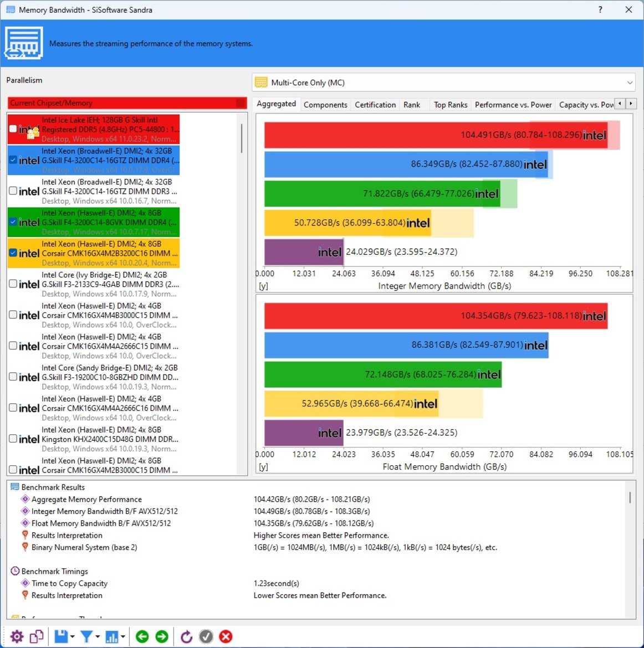Screen dimensions: 644x648
Task: Click the blue chart view icon
Action: pos(112,636)
